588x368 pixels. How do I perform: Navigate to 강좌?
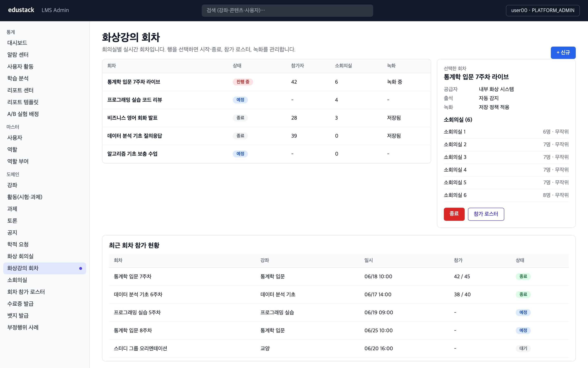(45, 185)
